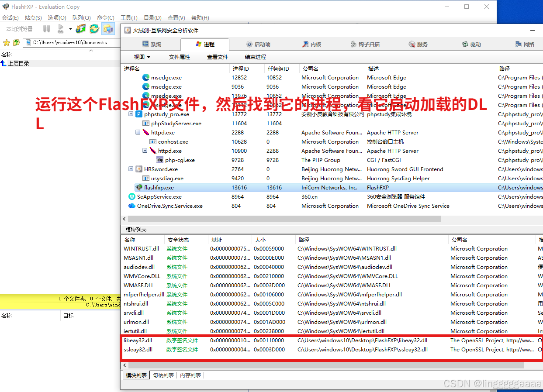Click the play/transfer queue icon in FlashFXP
The width and height of the screenshot is (543, 392).
coord(60,29)
